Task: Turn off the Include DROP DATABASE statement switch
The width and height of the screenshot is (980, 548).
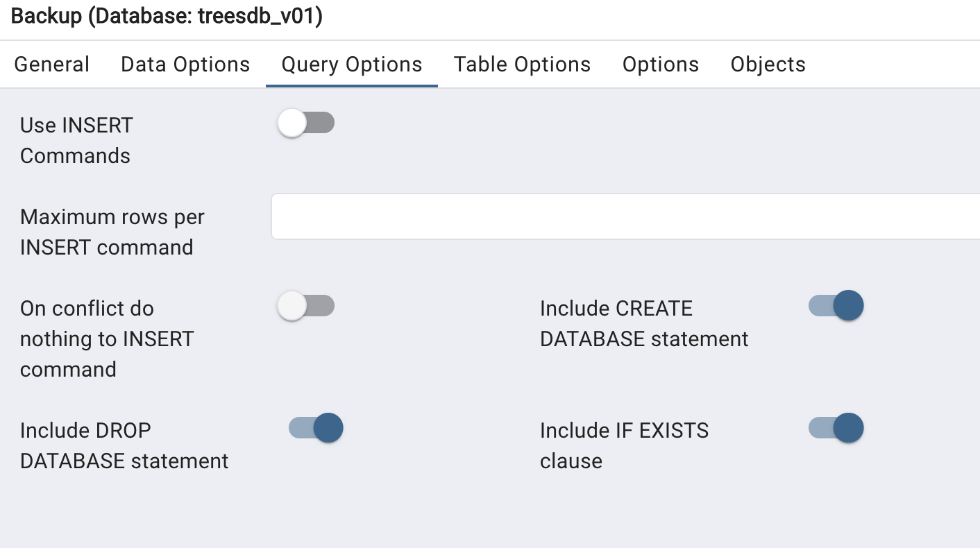Action: 316,428
